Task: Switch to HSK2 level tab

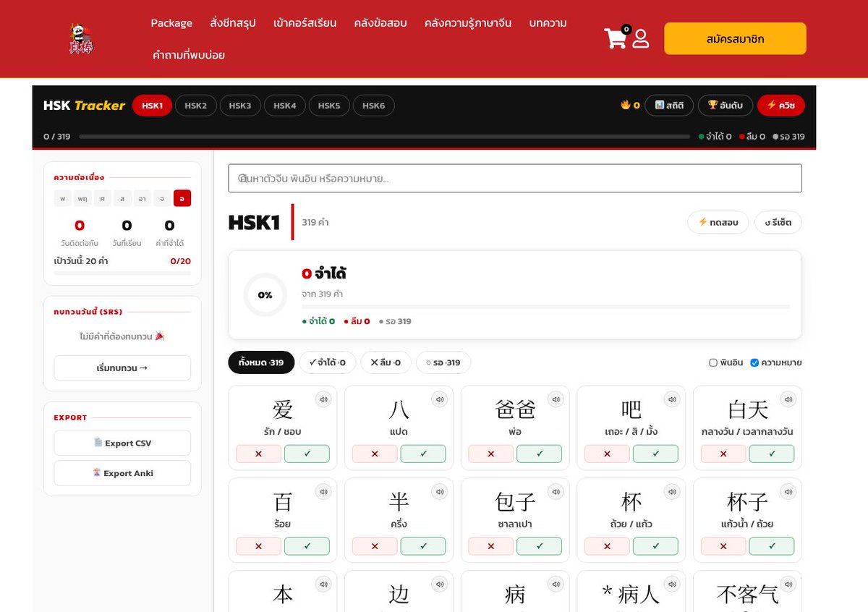Action: (195, 106)
